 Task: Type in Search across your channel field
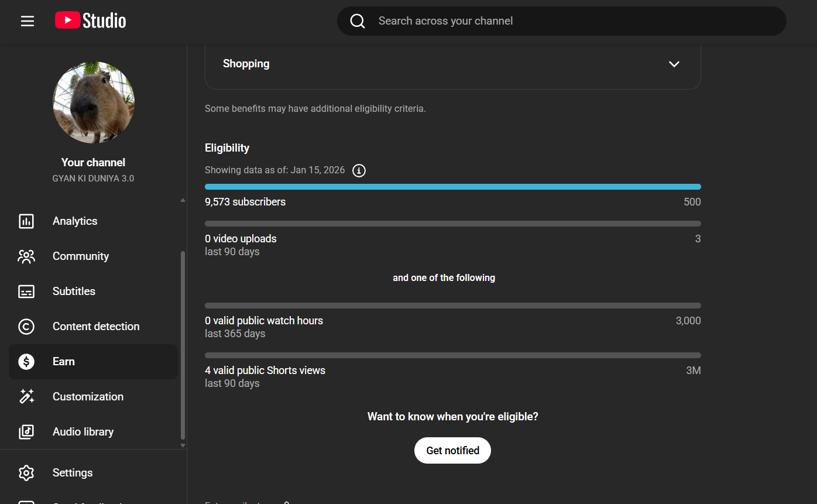pos(574,21)
